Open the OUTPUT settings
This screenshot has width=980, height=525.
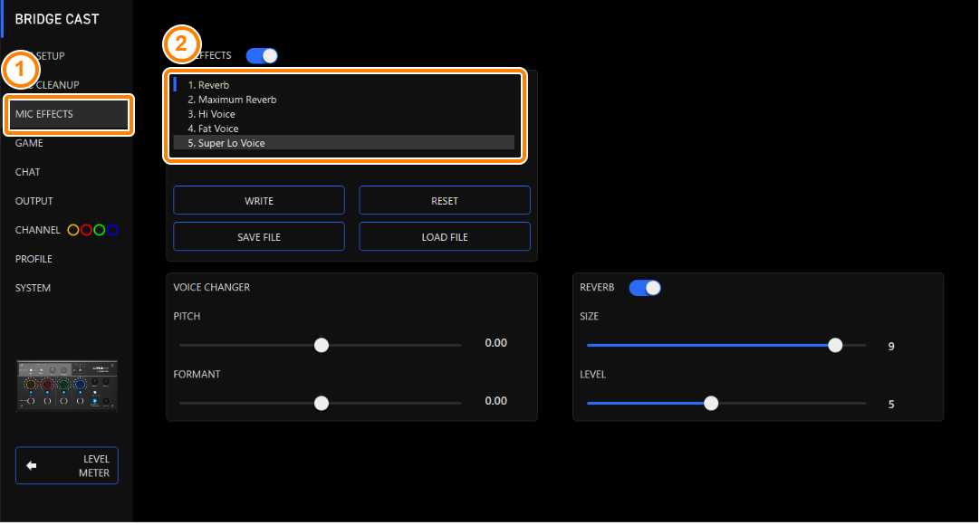tap(34, 201)
